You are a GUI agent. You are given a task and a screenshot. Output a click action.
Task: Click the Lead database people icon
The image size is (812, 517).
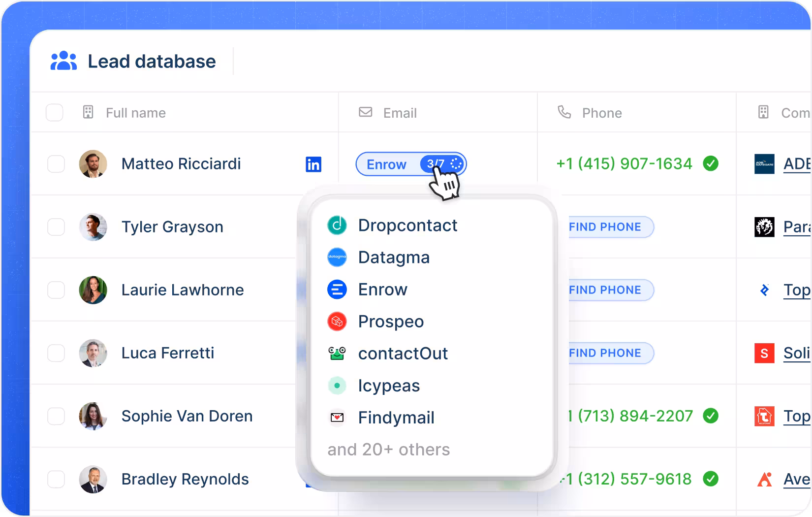tap(64, 61)
